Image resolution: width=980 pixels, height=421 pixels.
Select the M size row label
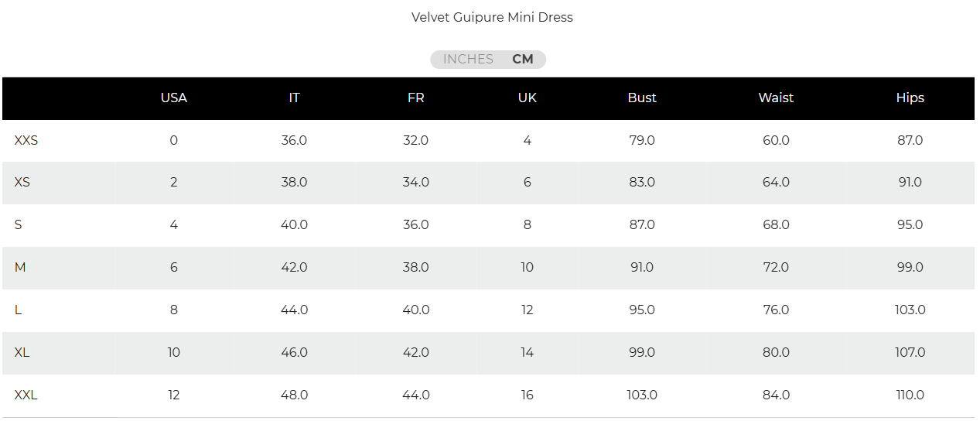point(20,268)
